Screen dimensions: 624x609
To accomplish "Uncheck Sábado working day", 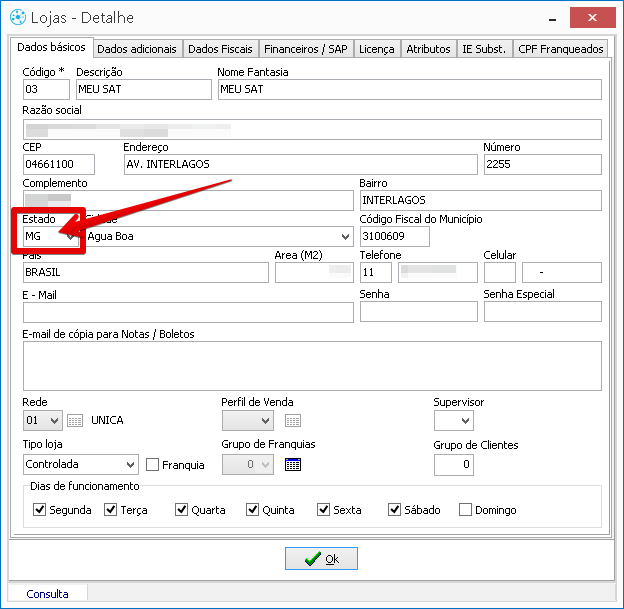I will tap(394, 509).
